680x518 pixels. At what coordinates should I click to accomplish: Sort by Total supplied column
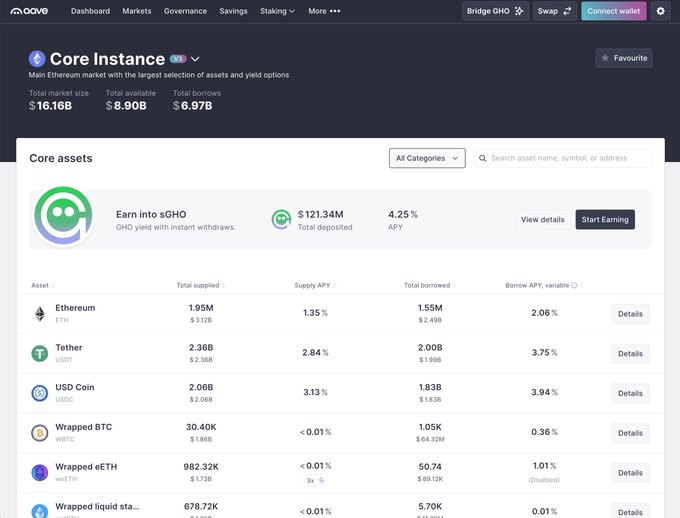(200, 285)
